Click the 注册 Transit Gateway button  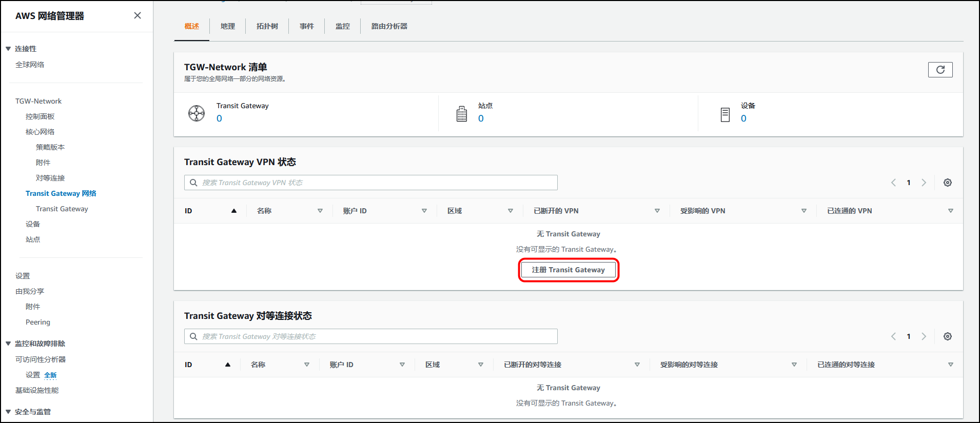click(569, 270)
